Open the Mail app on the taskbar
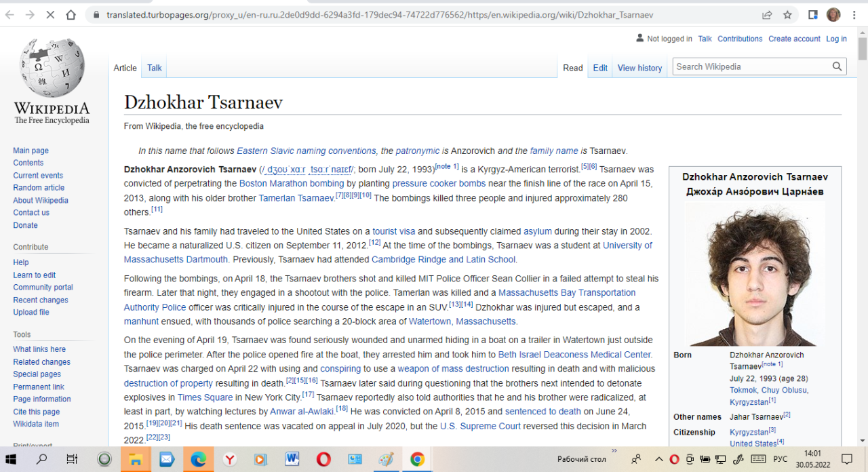The image size is (868, 472). click(167, 459)
